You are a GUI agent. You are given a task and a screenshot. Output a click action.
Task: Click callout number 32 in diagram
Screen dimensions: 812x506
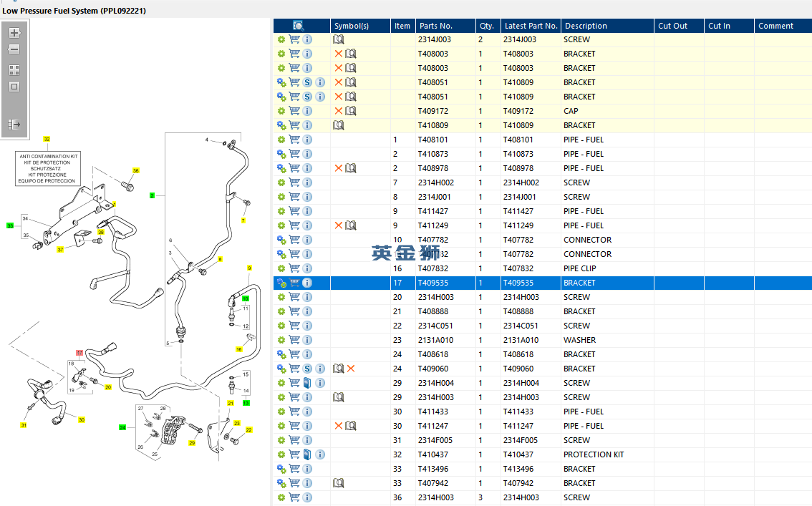coord(47,138)
